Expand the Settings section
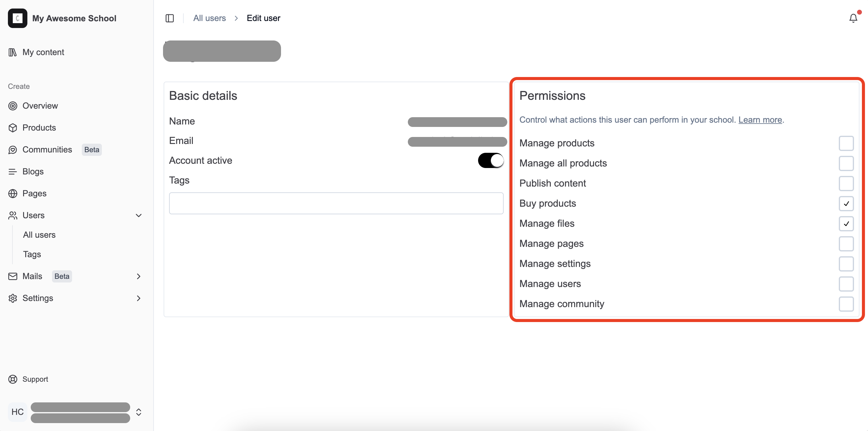868x431 pixels. pyautogui.click(x=138, y=298)
